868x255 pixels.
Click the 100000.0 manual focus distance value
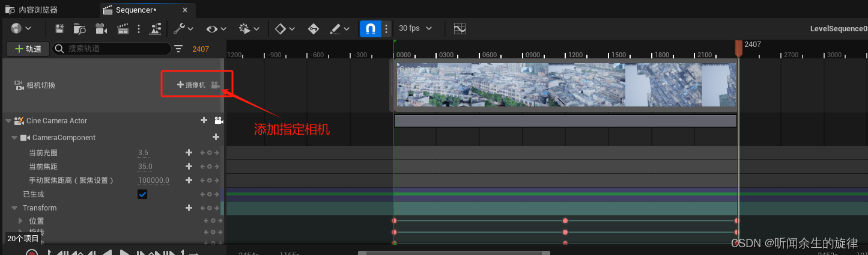point(154,180)
